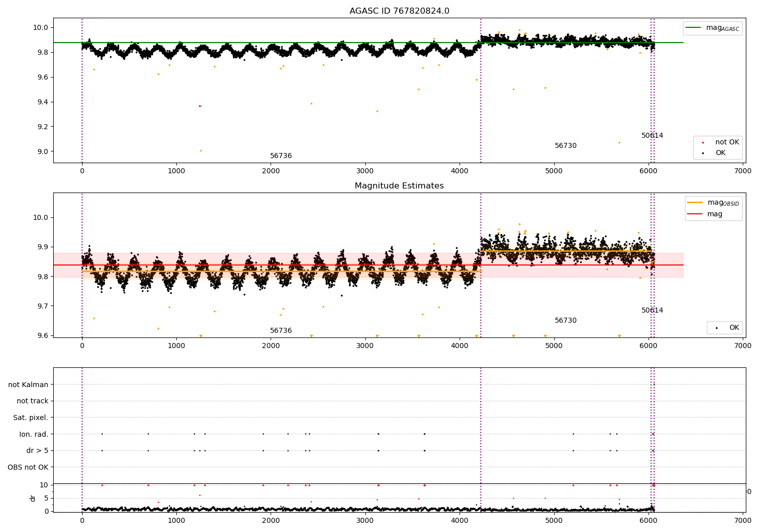
Task: Click the 9.2 y-axis tick in the top plot
Action: (42, 127)
